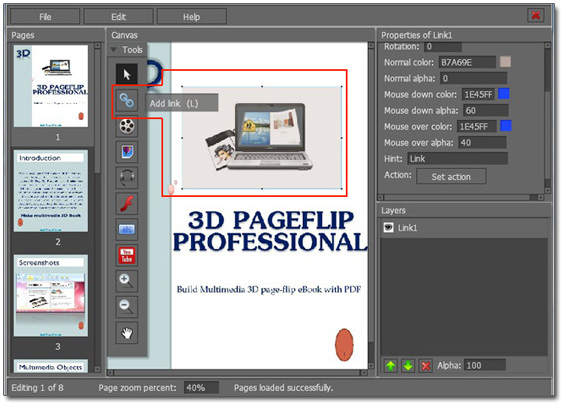Select the hand pan tool
570x411 pixels.
[127, 333]
